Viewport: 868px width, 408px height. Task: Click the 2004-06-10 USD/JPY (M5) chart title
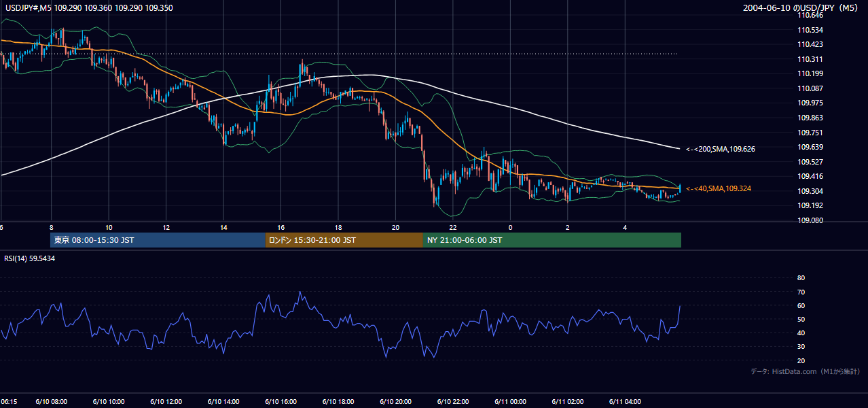801,7
